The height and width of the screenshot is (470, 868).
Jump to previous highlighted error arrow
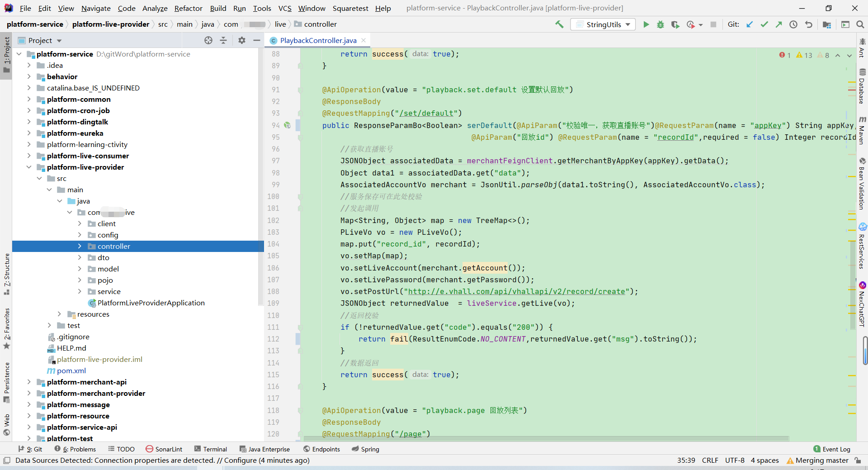pos(838,55)
